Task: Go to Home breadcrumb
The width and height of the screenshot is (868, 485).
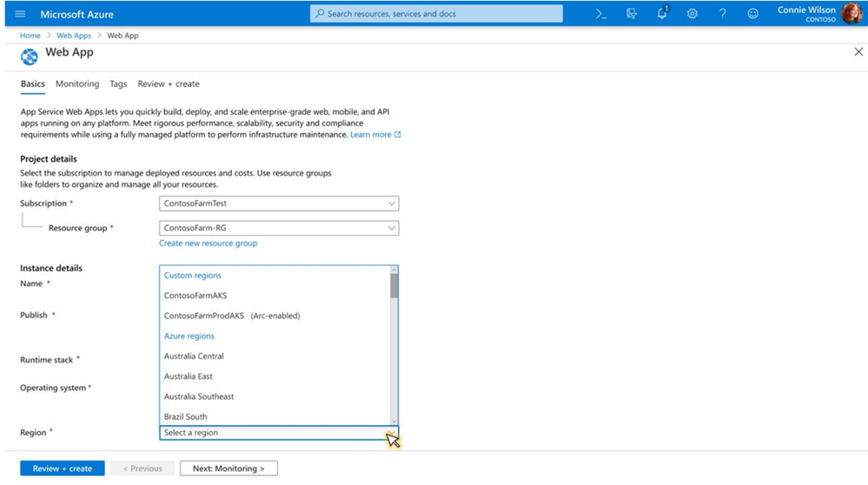Action: pos(30,36)
